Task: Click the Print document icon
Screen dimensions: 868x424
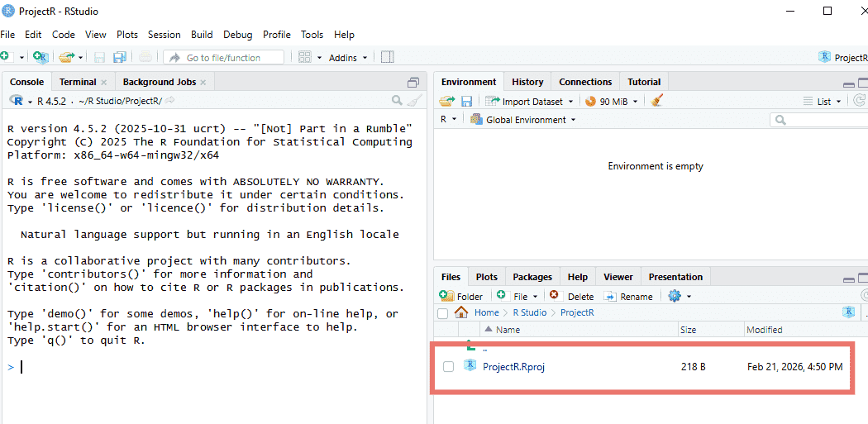Action: click(145, 57)
